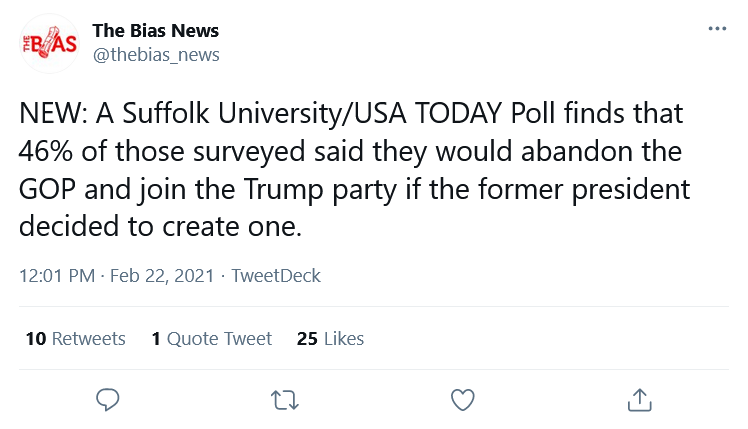
Task: Click the reply speech bubble icon
Action: tap(107, 400)
